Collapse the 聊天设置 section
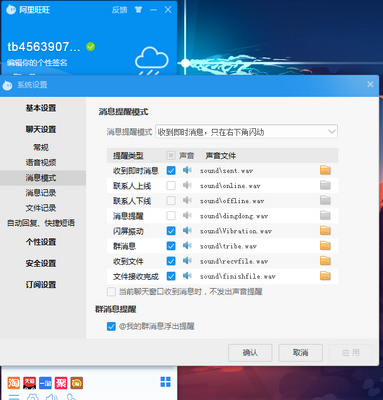This screenshot has width=383, height=400. pyautogui.click(x=41, y=129)
